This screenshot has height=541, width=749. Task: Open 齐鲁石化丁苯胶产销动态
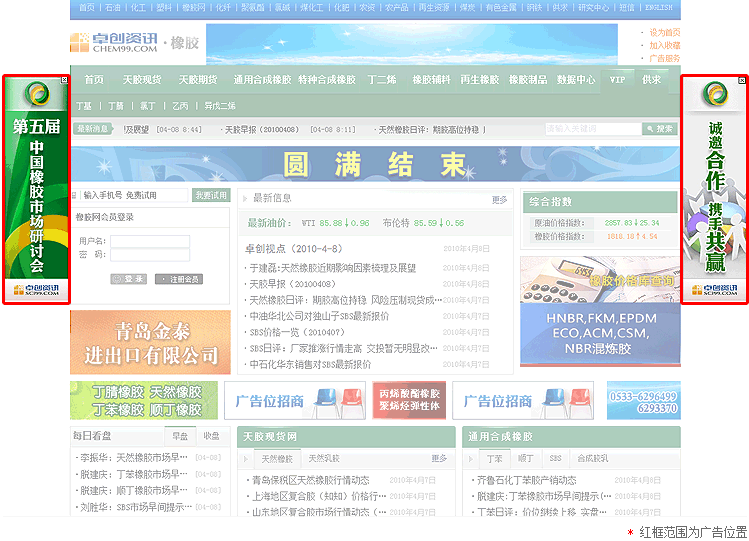526,480
